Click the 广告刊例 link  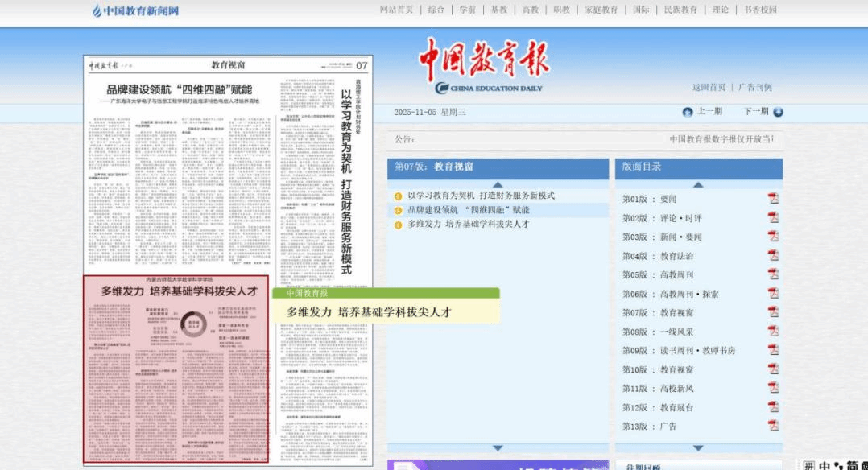click(754, 87)
